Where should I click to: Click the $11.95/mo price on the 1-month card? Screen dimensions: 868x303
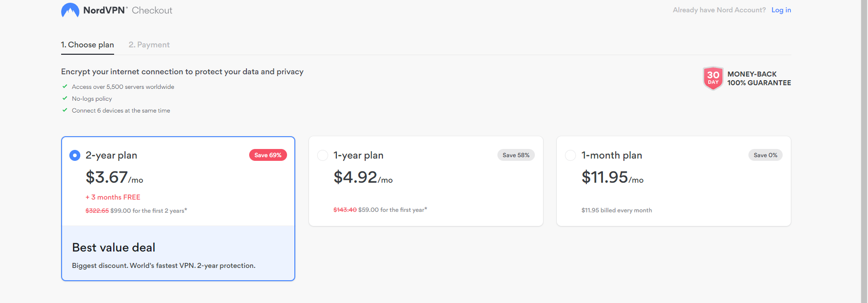612,177
